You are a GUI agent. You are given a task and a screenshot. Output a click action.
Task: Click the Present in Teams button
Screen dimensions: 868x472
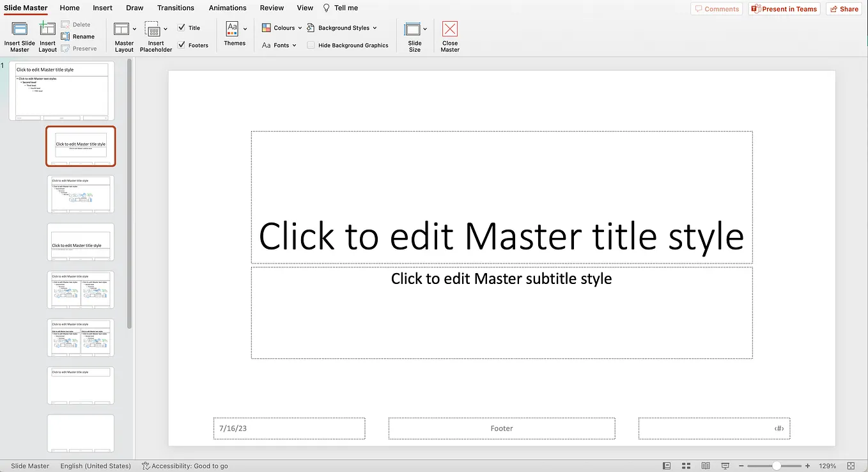[784, 9]
